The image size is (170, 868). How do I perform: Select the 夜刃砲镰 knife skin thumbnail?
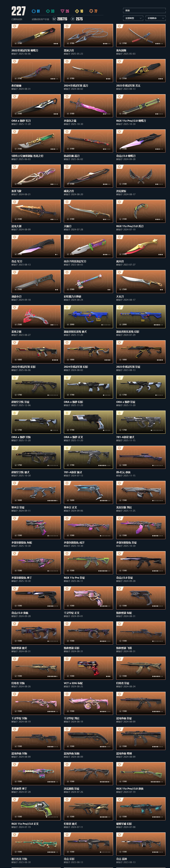coord(36,70)
